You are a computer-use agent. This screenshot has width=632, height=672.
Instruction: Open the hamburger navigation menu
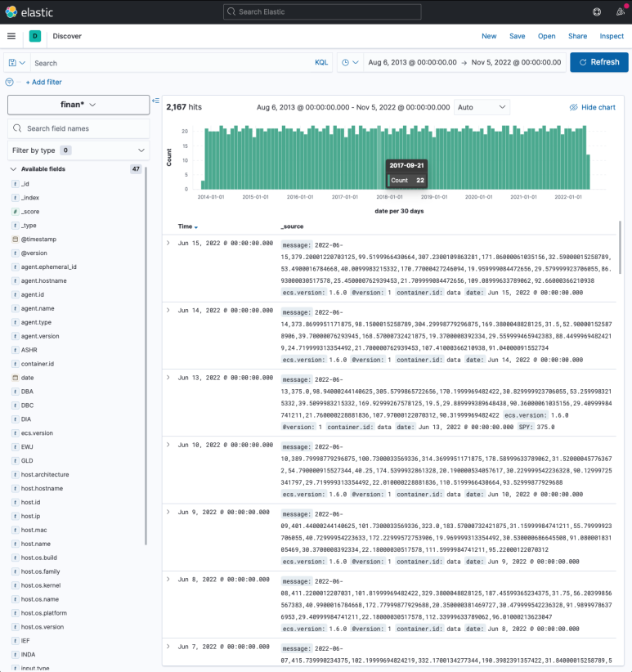pyautogui.click(x=11, y=36)
